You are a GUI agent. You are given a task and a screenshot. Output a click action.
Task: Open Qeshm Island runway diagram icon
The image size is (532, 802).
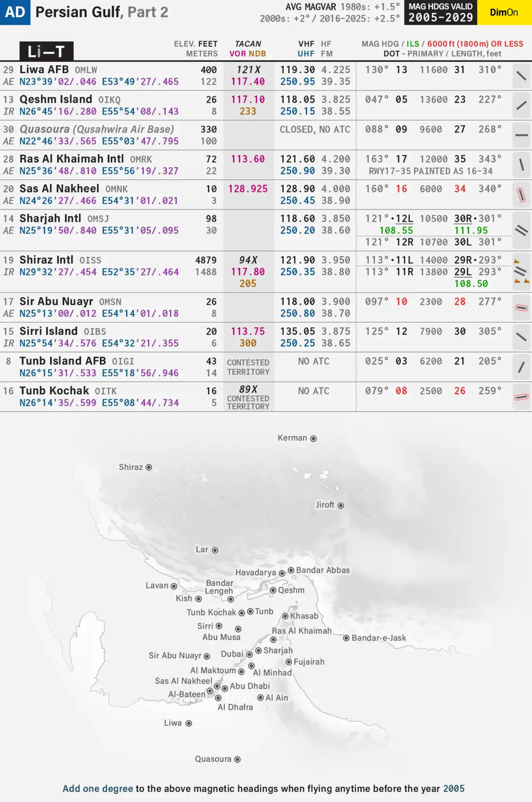click(x=521, y=106)
